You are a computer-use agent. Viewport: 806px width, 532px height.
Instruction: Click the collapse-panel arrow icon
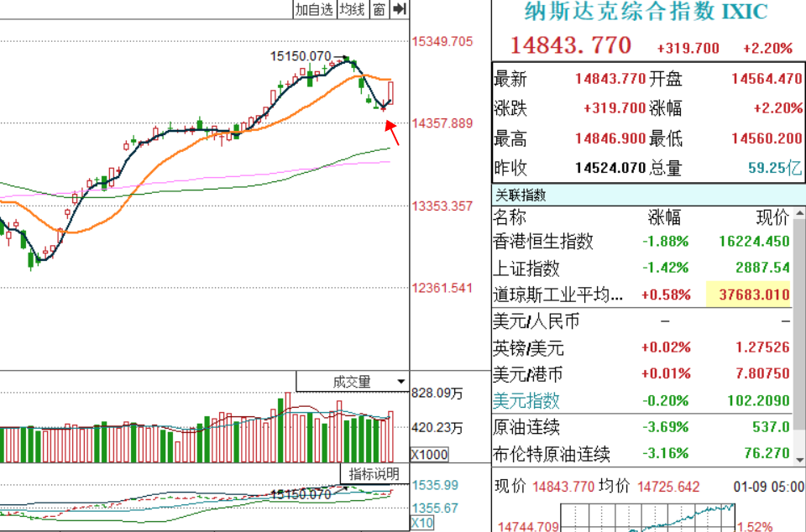(400, 9)
